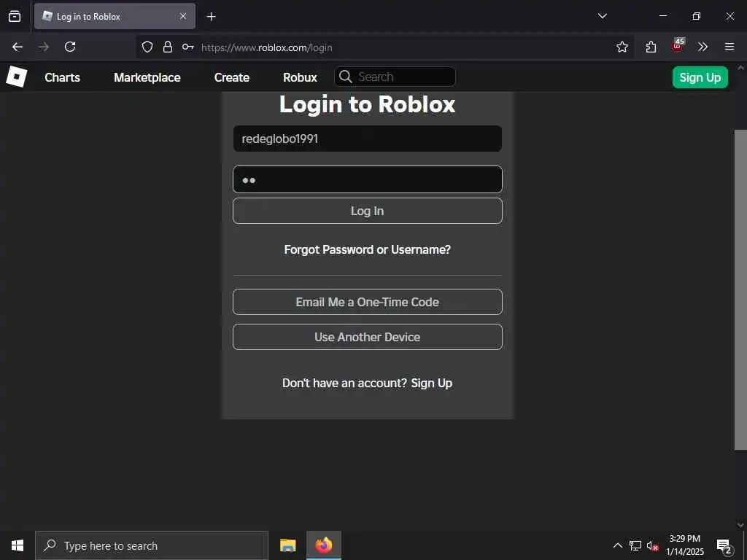
Task: Open the notification center icon
Action: (724, 546)
